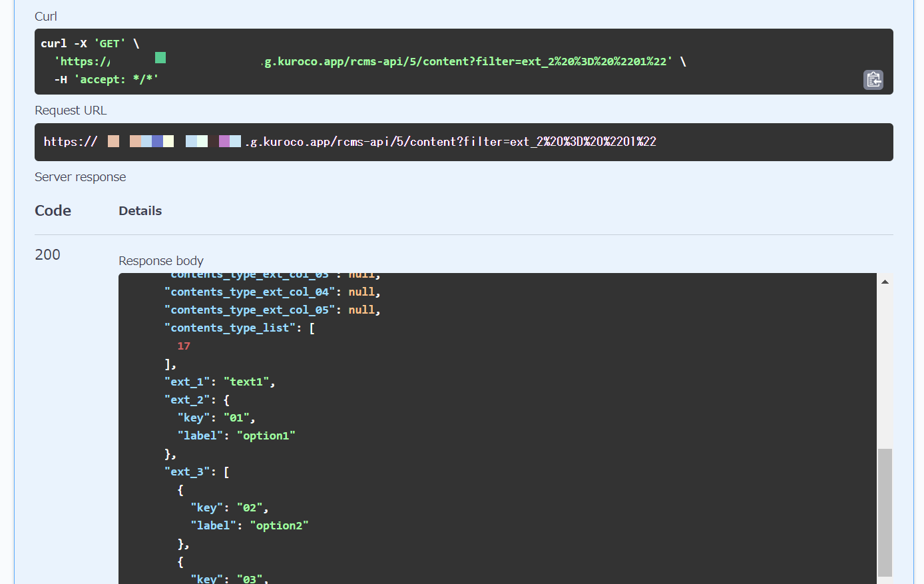This screenshot has width=924, height=584.
Task: Click the copy-to-clipboard icon on the curl command
Action: click(x=873, y=79)
